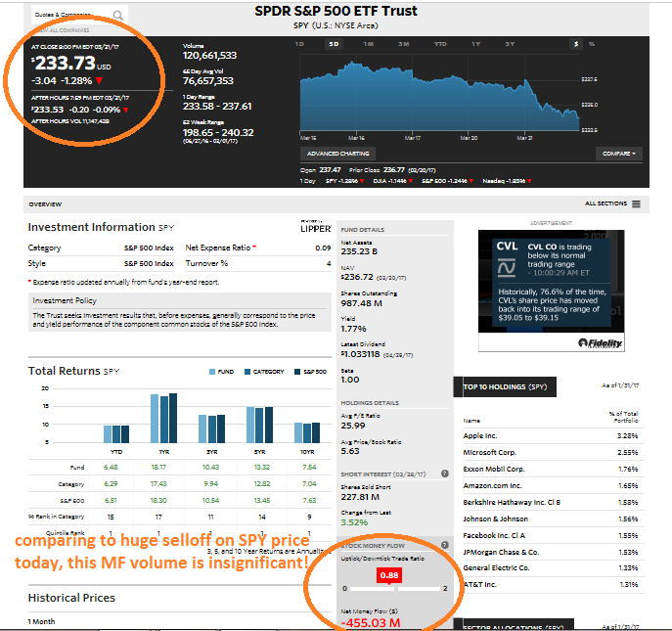Viewport: 672px width, 631px height.
Task: Click the 120,661,533 volume value
Action: coord(209,56)
